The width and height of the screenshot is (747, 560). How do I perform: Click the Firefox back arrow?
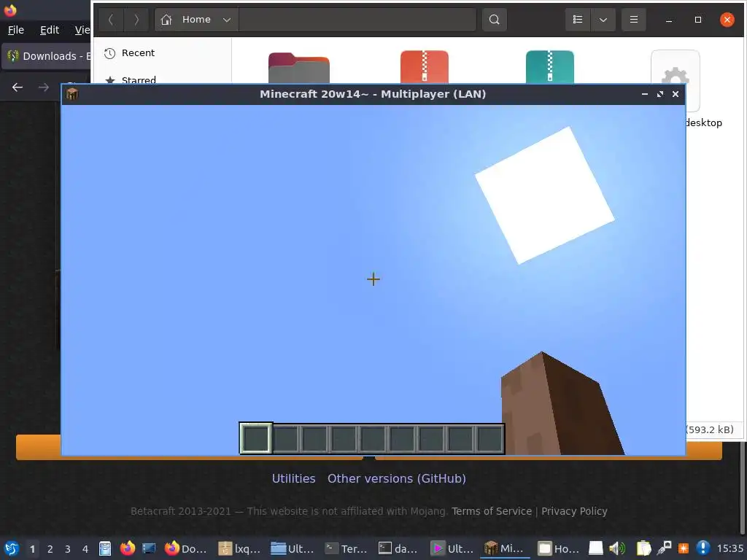click(x=18, y=87)
